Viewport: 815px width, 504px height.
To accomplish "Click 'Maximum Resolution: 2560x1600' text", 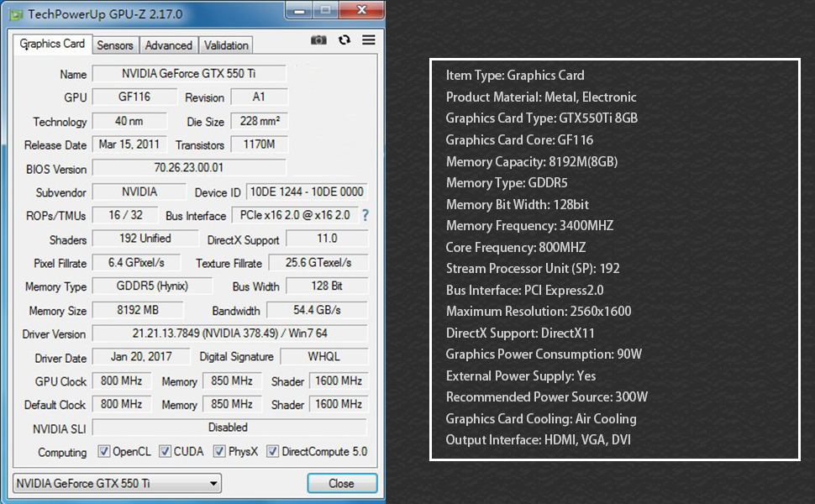I will [x=539, y=312].
